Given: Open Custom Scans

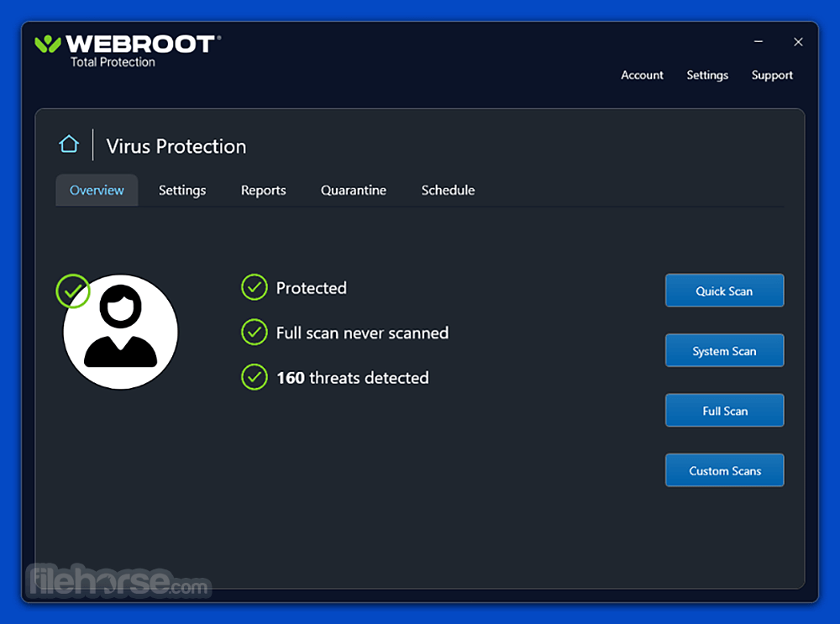Looking at the screenshot, I should 724,470.
